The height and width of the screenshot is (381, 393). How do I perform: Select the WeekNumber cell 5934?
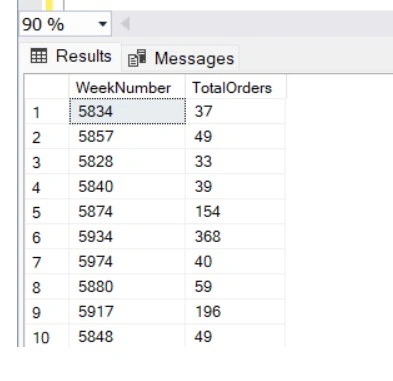pyautogui.click(x=127, y=236)
